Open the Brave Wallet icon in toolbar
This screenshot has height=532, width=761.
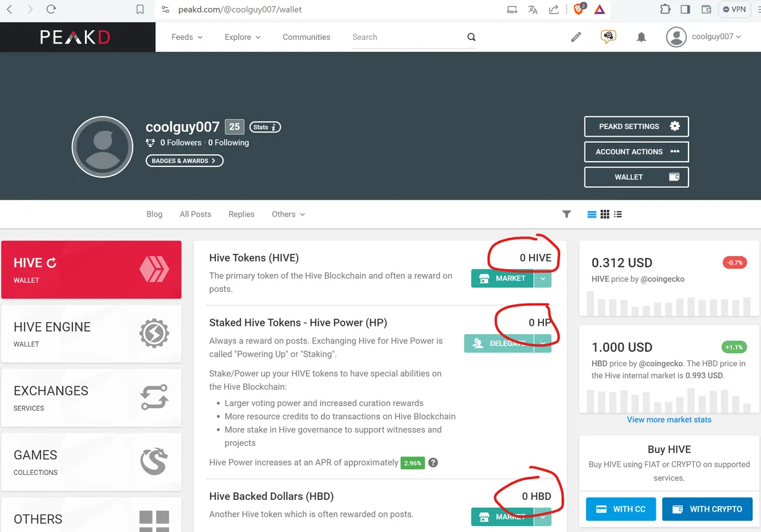tap(706, 10)
